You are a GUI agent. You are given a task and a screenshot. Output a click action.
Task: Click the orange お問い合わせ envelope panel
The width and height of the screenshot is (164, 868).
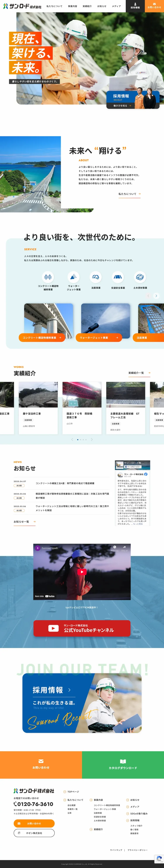(x=41, y=765)
